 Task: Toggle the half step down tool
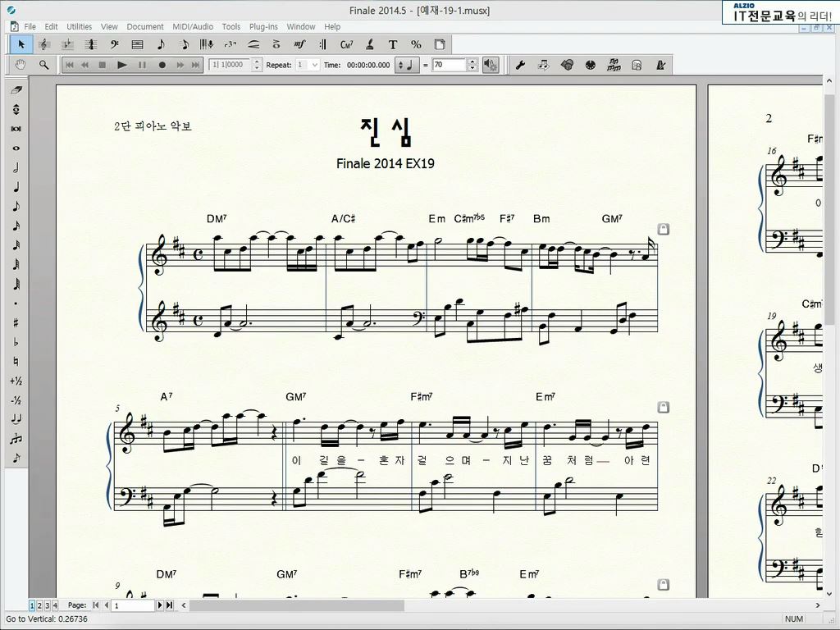[16, 400]
